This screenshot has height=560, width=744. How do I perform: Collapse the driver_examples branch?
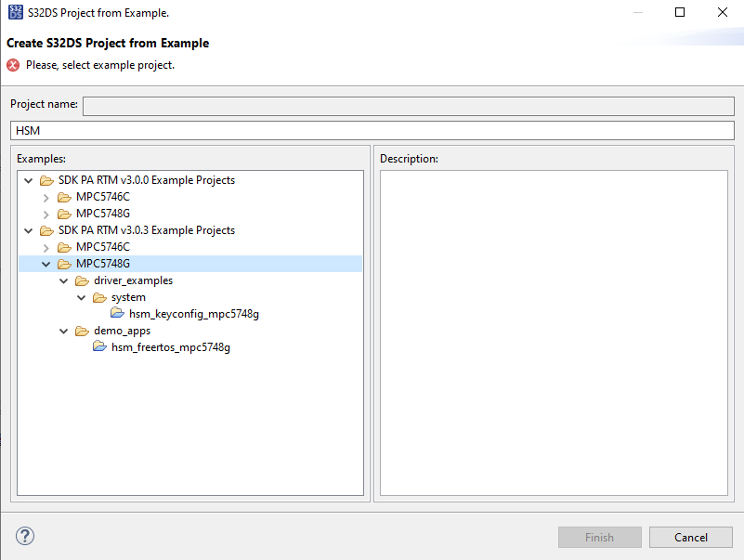tap(63, 280)
